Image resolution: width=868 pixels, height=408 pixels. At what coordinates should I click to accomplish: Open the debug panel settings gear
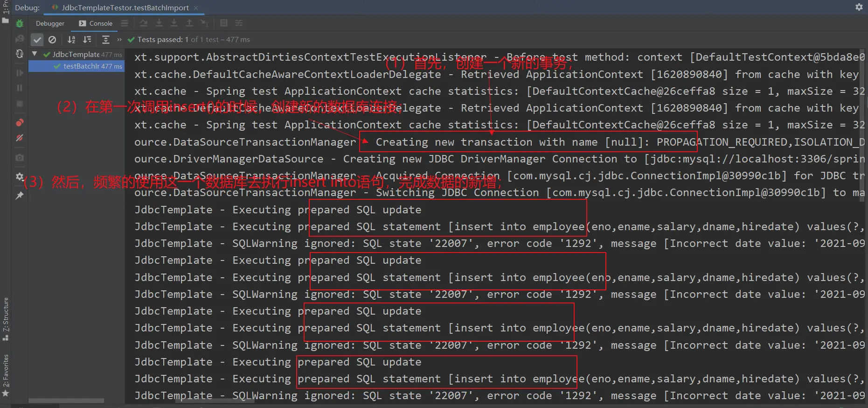tap(20, 176)
